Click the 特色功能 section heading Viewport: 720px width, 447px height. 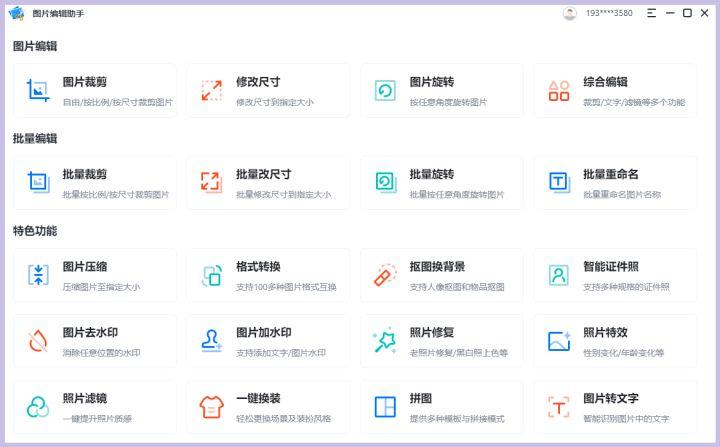(x=35, y=231)
